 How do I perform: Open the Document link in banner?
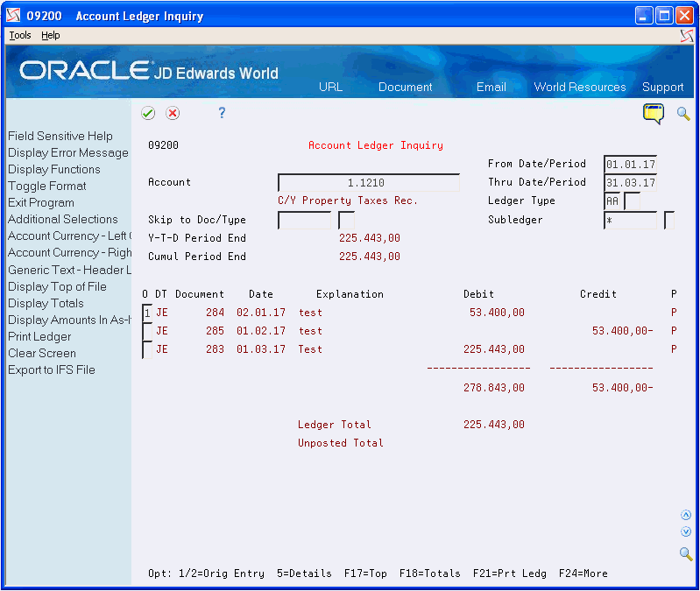406,87
